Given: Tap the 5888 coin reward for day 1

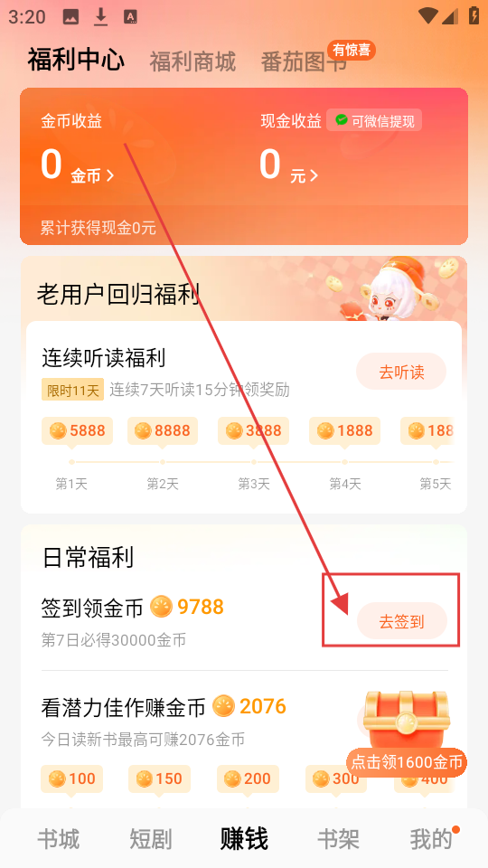Looking at the screenshot, I should coord(77,430).
